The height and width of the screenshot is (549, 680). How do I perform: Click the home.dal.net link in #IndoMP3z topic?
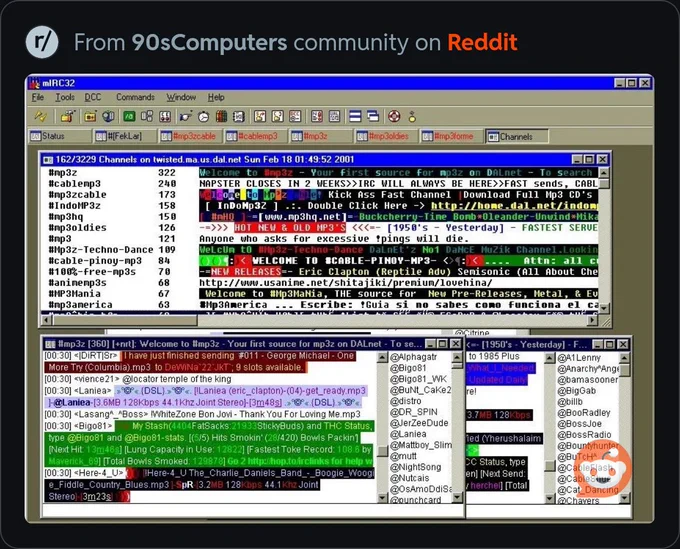[514, 206]
